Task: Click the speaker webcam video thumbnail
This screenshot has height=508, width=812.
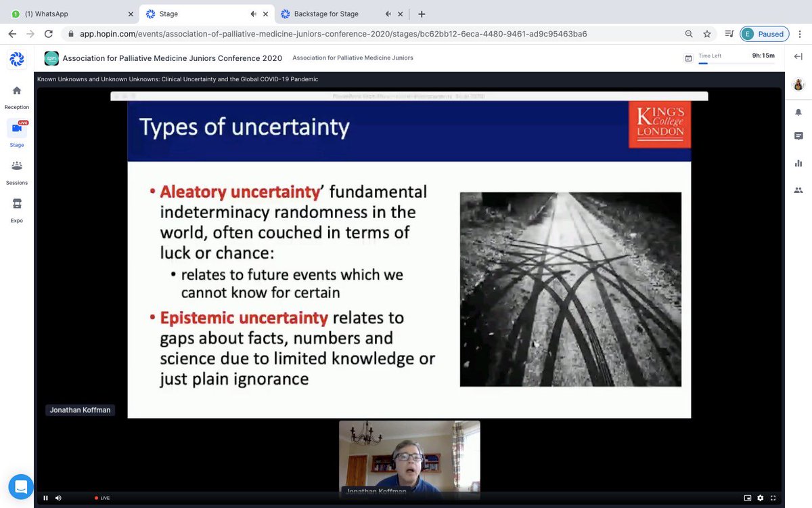Action: [x=409, y=459]
